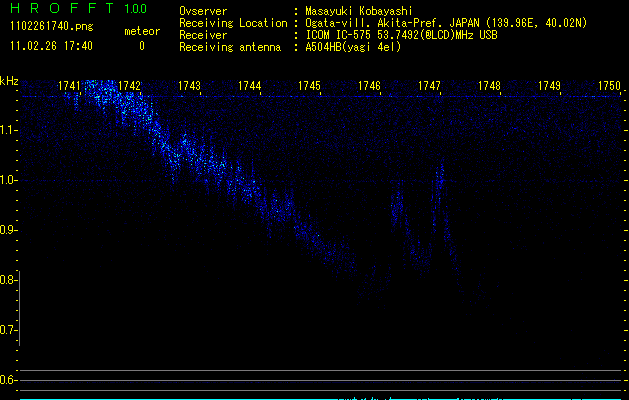Click the 0.6 kHz axis label
Image resolution: width=629 pixels, height=400 pixels.
8,380
